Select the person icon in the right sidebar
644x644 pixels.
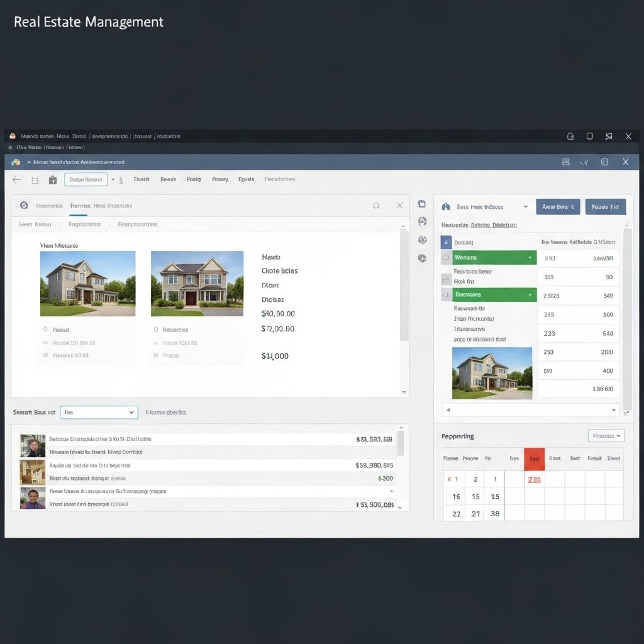(422, 221)
